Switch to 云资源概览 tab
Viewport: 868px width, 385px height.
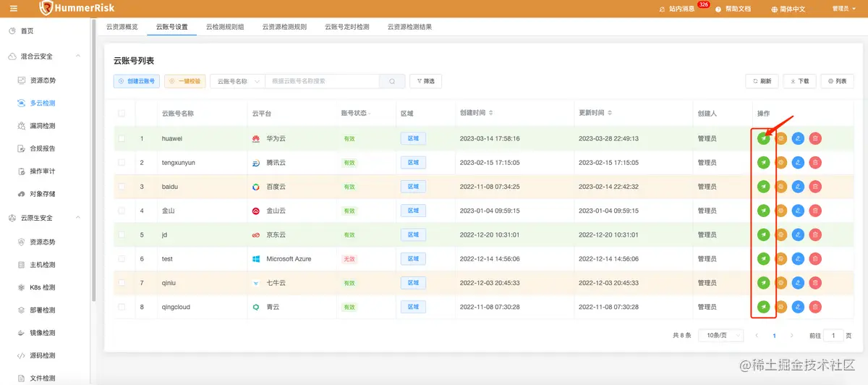tap(122, 27)
